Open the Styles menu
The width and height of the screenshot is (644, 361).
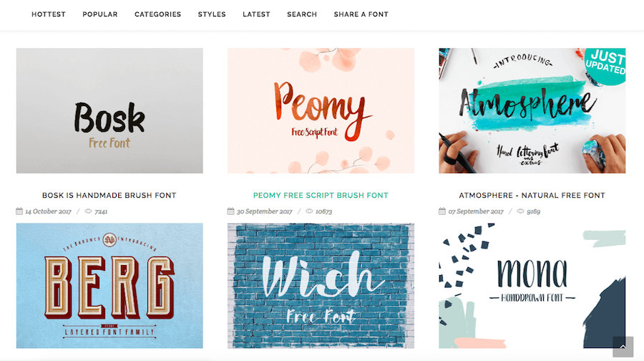coord(212,14)
